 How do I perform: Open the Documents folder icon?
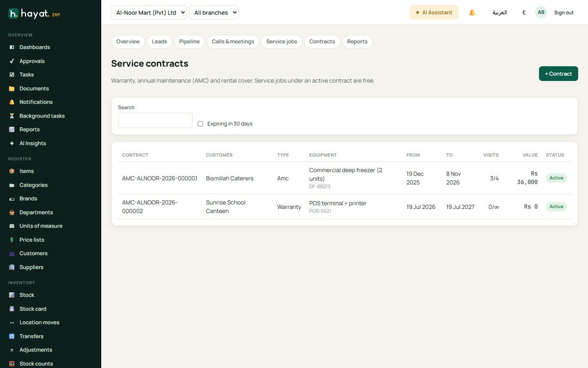pos(12,88)
